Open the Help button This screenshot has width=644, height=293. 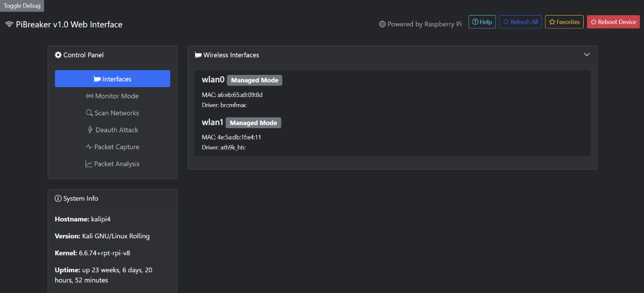pyautogui.click(x=482, y=22)
